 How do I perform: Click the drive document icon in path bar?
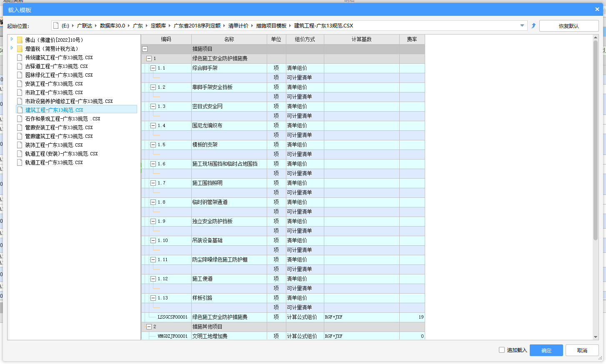click(x=56, y=26)
